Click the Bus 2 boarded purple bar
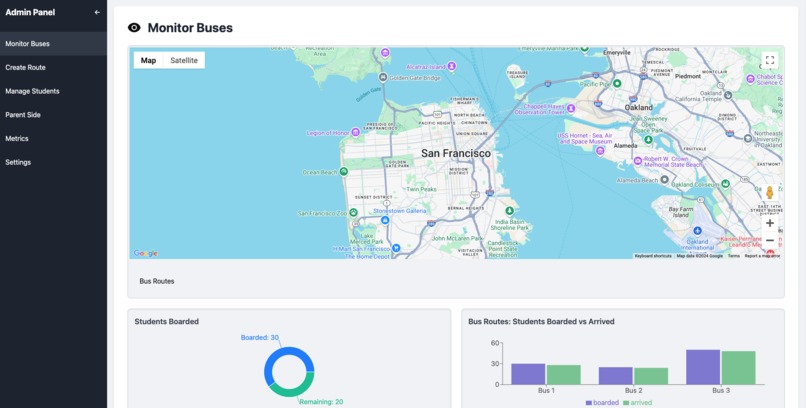Image resolution: width=806 pixels, height=408 pixels. [x=616, y=376]
